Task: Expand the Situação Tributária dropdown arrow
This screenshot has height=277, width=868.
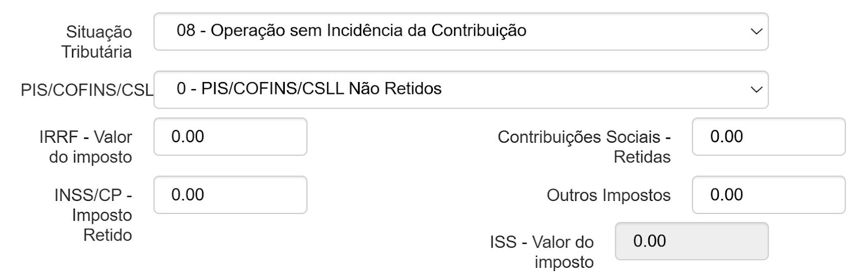Action: coord(756,32)
